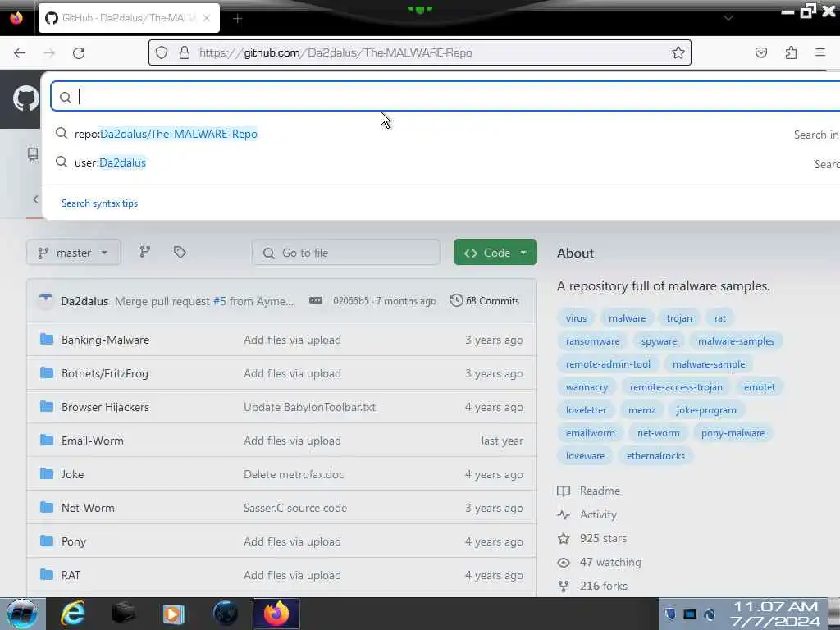Click the Firefox back arrow button
This screenshot has width=840, height=630.
pyautogui.click(x=20, y=53)
